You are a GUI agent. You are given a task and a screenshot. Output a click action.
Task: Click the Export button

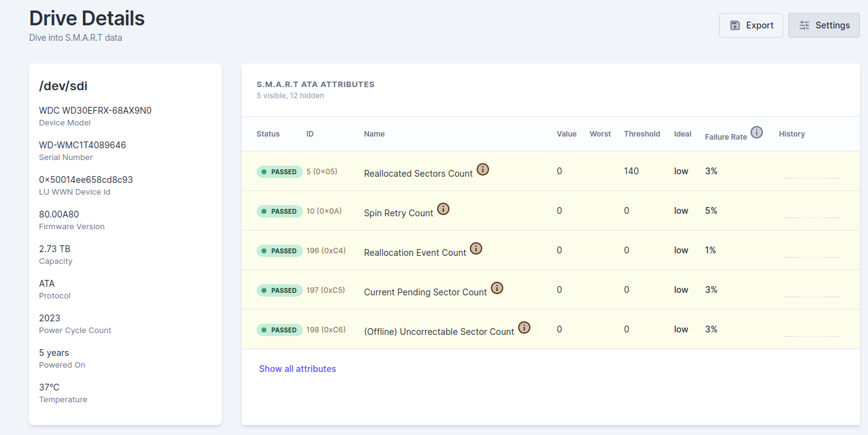point(751,25)
